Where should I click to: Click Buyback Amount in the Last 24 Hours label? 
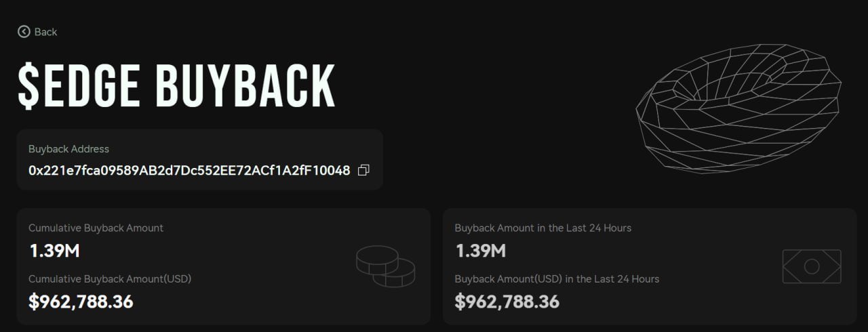tap(542, 228)
